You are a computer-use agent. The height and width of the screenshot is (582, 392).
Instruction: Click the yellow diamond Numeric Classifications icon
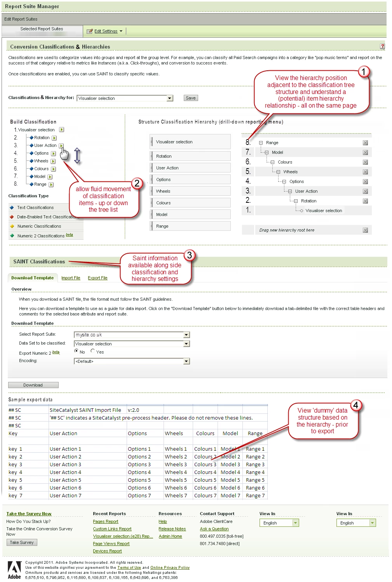12,226
